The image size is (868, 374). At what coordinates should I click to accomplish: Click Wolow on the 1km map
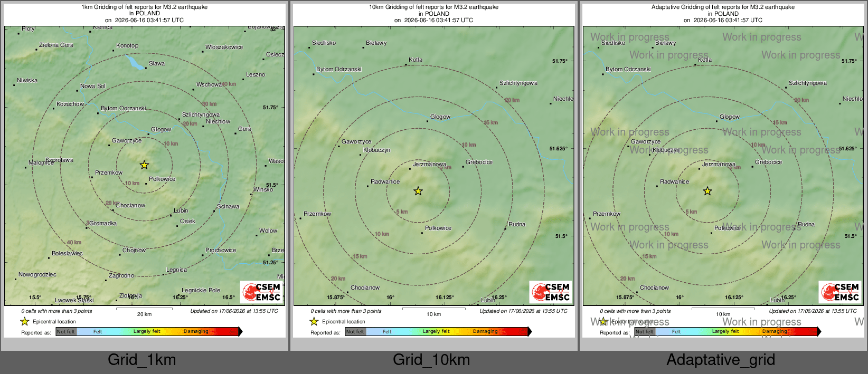tap(268, 231)
